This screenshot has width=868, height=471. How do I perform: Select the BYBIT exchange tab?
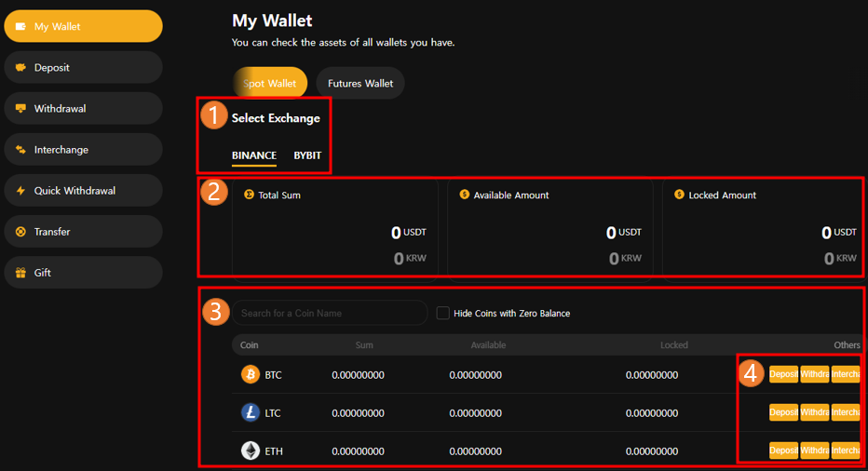307,155
